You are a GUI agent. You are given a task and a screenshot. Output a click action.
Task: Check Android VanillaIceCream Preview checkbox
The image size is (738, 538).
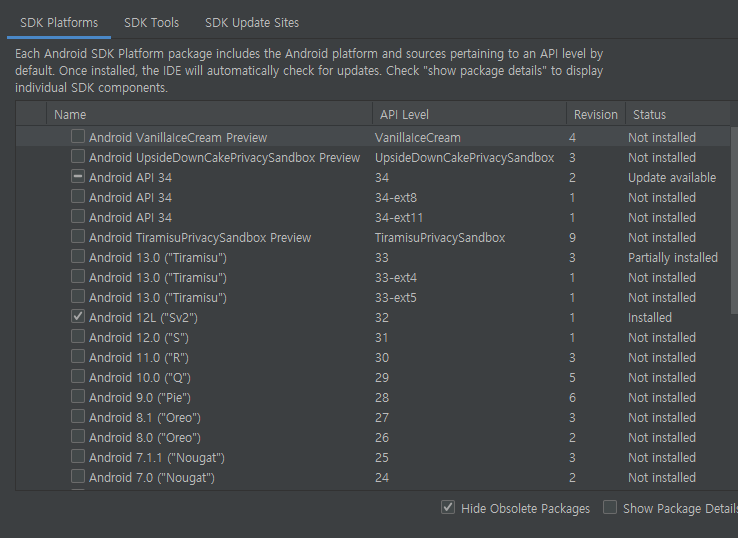(78, 137)
